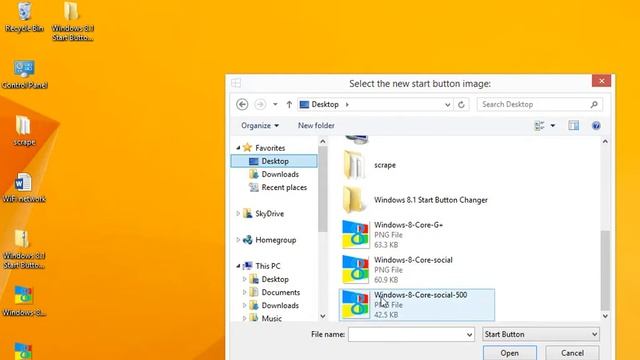Collapse the This PC tree group
Viewport: 640px width, 360px height.
pyautogui.click(x=238, y=266)
